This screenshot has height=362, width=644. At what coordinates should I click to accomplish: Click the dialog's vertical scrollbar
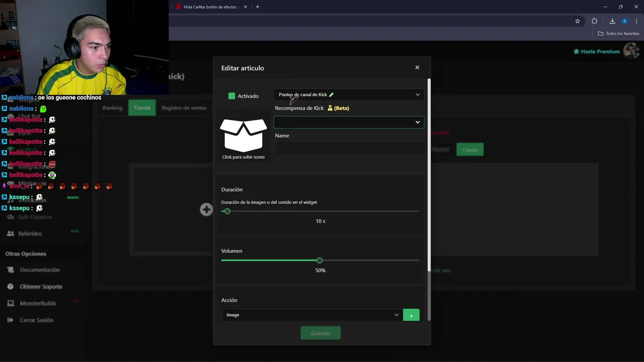(x=429, y=175)
